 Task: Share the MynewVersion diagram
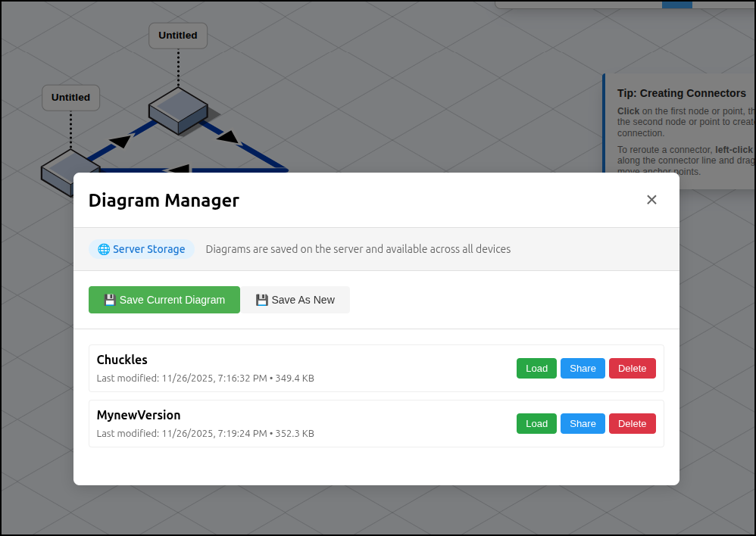pyautogui.click(x=583, y=424)
